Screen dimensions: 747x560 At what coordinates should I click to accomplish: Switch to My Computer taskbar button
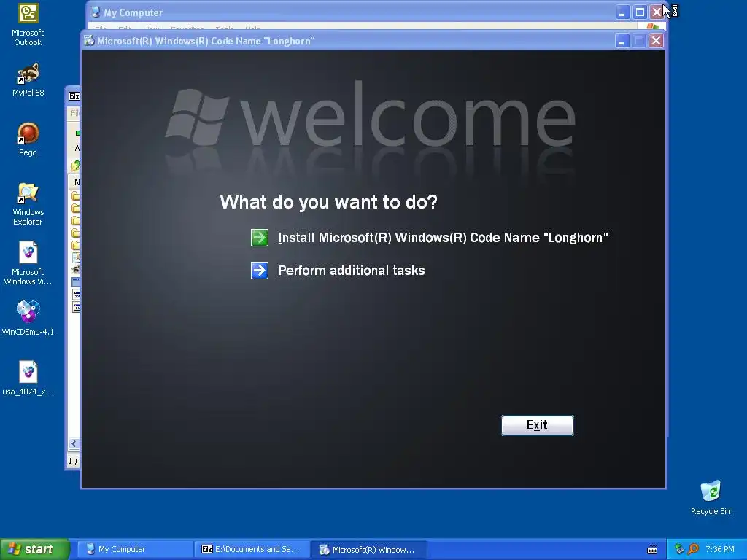135,549
